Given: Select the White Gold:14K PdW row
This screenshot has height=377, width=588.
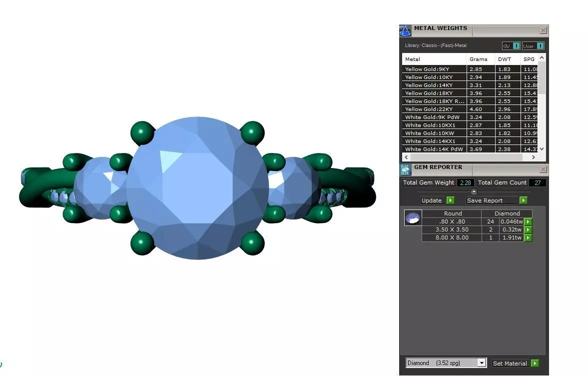Looking at the screenshot, I should 470,149.
